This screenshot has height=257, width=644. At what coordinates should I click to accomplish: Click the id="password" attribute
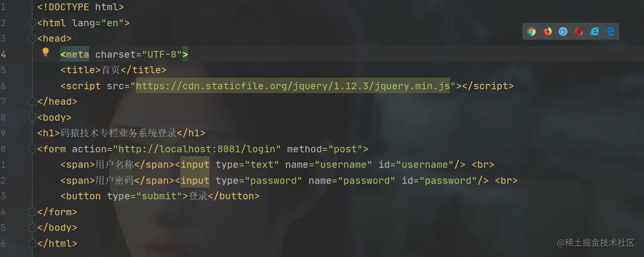(439, 180)
